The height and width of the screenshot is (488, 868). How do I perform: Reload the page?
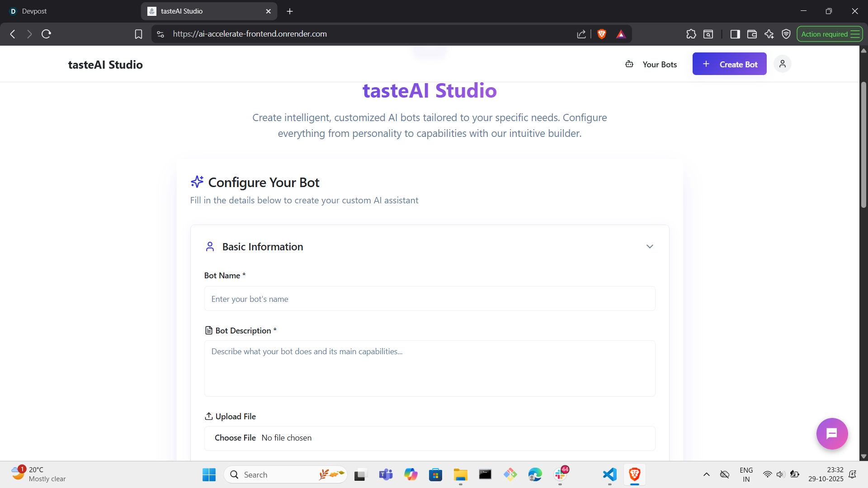pos(46,34)
